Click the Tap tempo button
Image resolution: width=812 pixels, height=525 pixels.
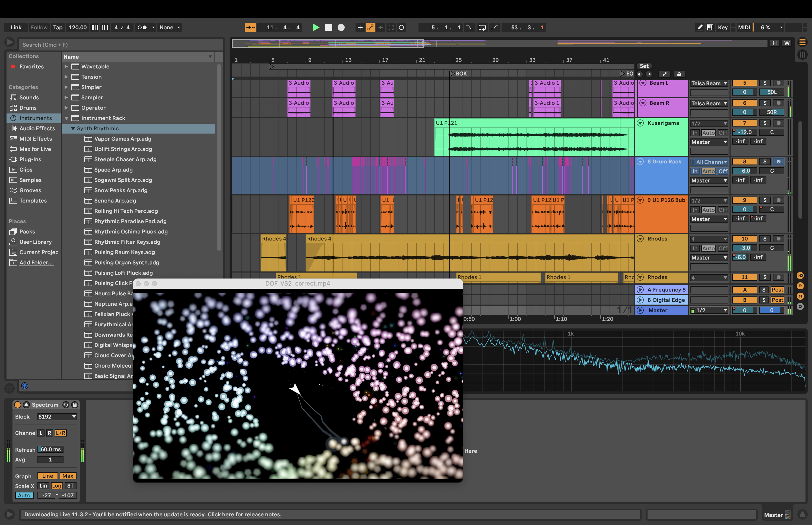pyautogui.click(x=58, y=27)
